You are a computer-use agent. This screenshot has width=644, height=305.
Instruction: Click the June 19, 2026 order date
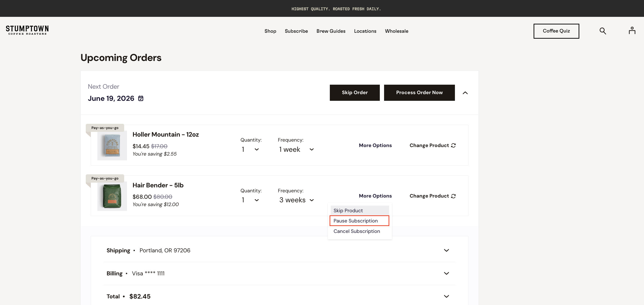point(111,98)
